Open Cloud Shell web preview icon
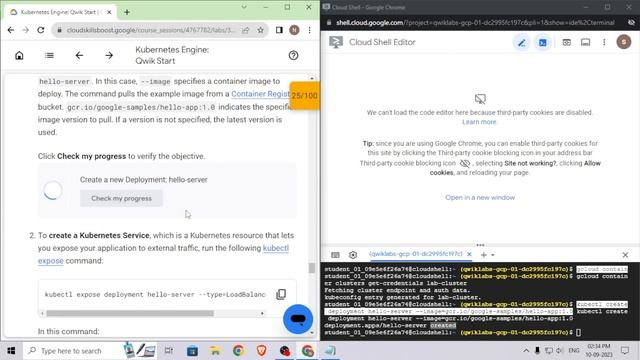Screen dimensions: 640x360 pos(567,42)
